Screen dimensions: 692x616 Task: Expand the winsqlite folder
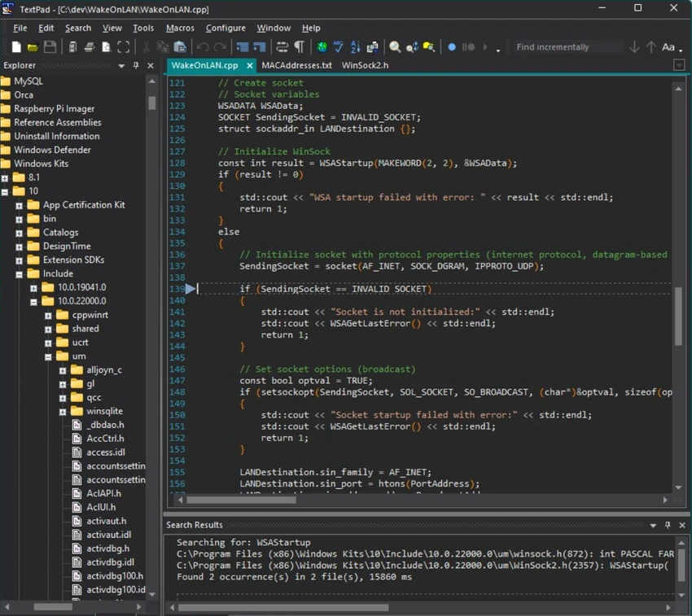pos(63,412)
